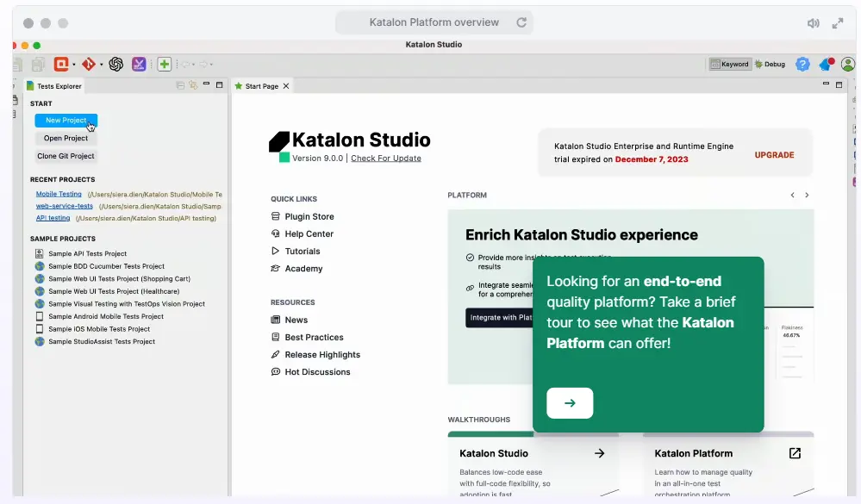Open the Tutorials quick link

(296, 252)
